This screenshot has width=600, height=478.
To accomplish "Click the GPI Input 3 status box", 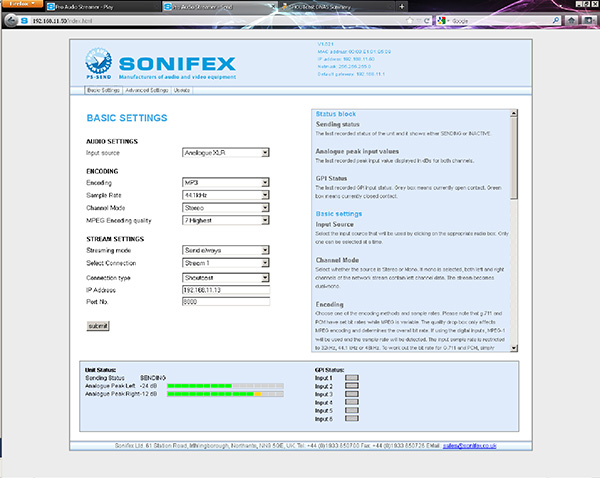I will pyautogui.click(x=352, y=394).
